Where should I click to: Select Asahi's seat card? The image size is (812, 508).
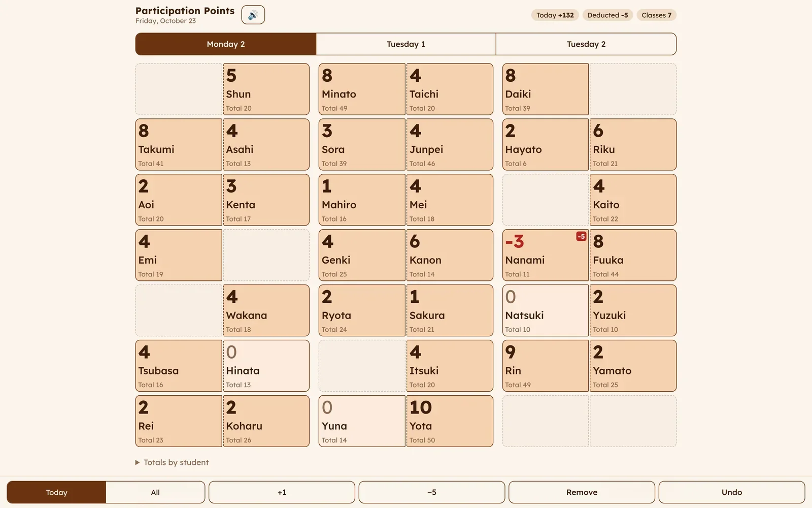click(x=266, y=144)
